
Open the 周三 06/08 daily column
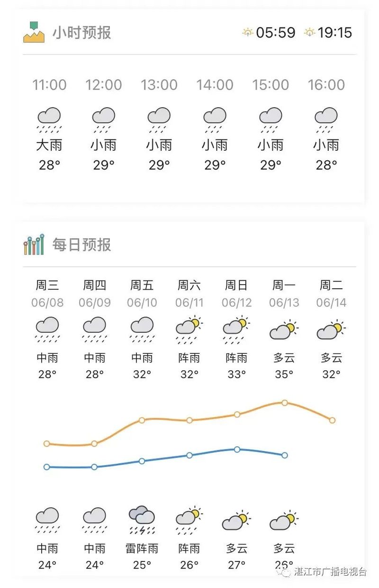[47, 330]
